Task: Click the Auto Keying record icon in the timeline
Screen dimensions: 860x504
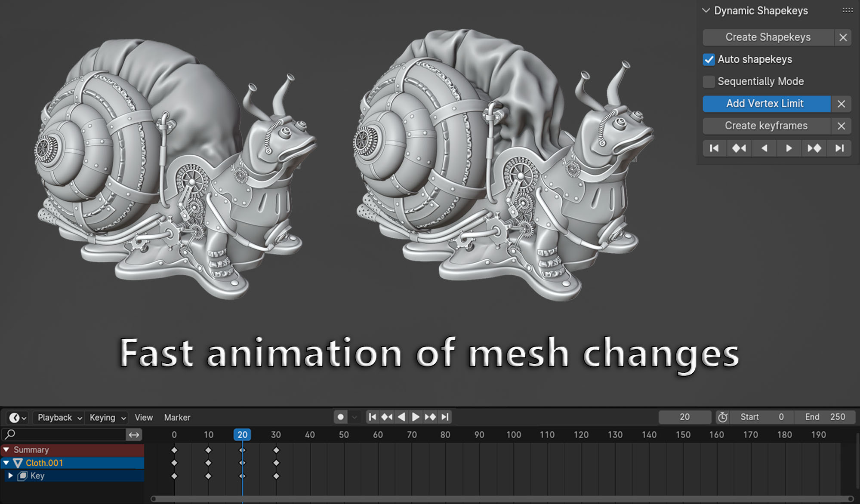Action: (x=340, y=417)
